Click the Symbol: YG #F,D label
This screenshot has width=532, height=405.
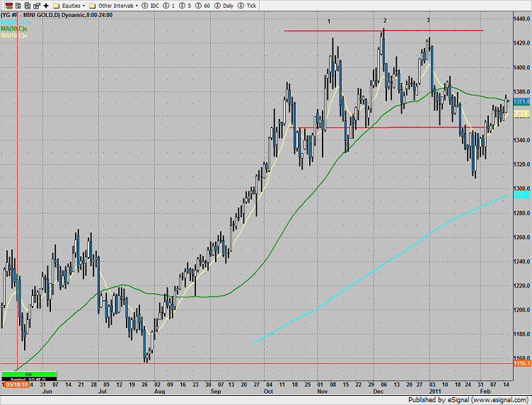[29, 380]
